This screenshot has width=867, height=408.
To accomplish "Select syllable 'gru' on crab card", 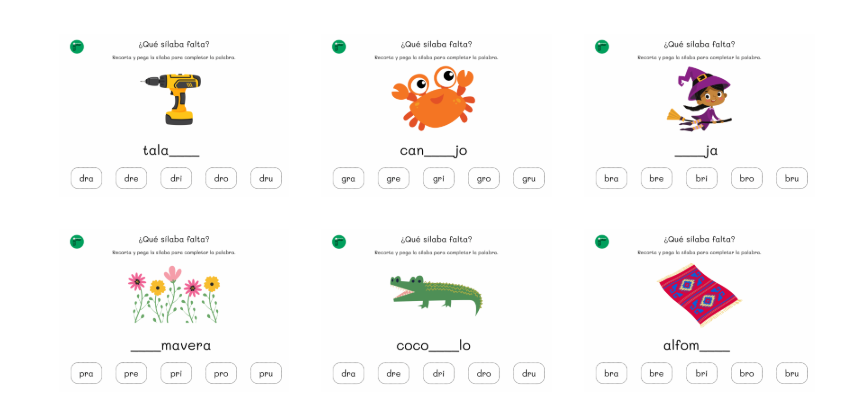I will 529,178.
